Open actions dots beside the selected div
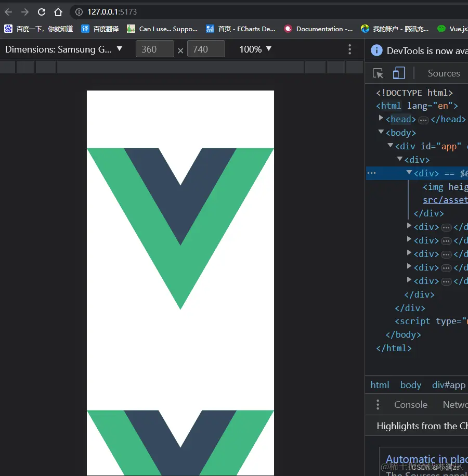This screenshot has height=476, width=468. coord(371,173)
